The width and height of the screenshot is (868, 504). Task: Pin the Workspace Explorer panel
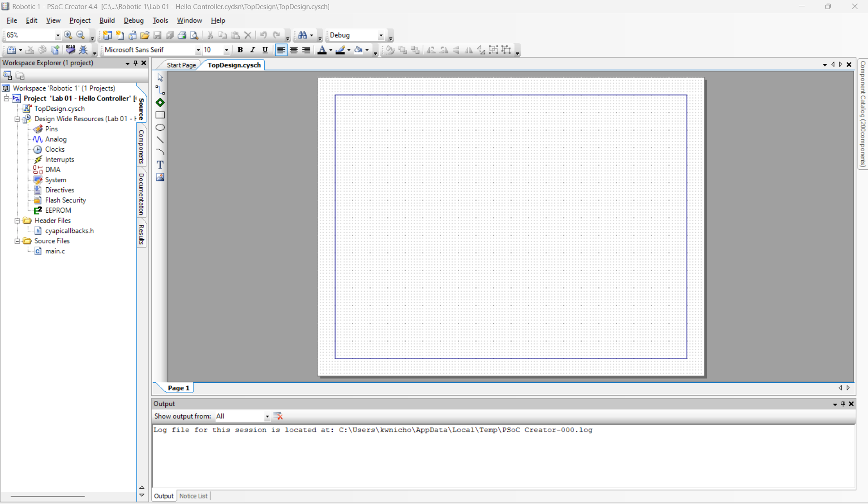coord(135,63)
